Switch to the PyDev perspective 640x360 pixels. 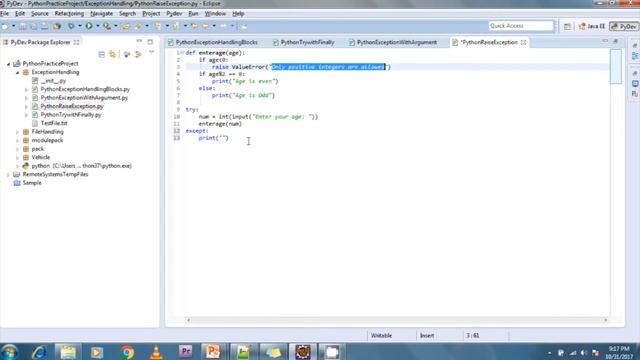coord(624,26)
